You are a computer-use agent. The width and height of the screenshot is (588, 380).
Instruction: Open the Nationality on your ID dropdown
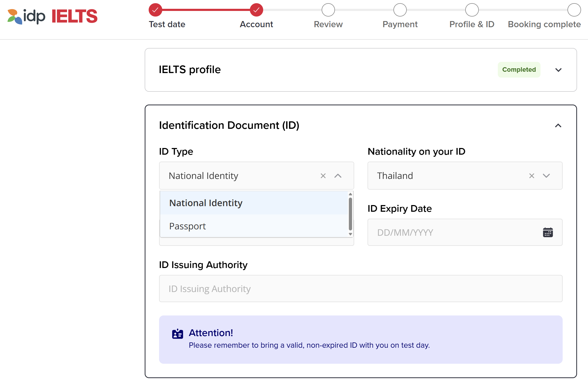[546, 176]
